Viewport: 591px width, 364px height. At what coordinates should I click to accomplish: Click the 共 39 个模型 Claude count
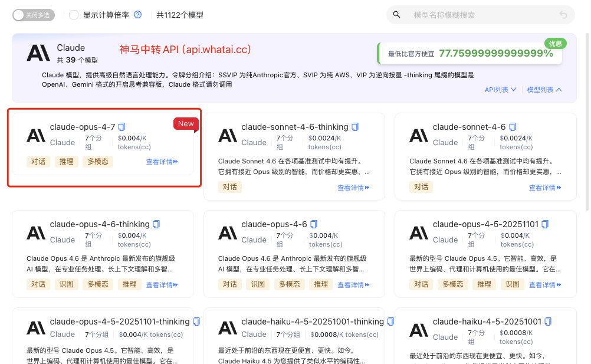(77, 60)
